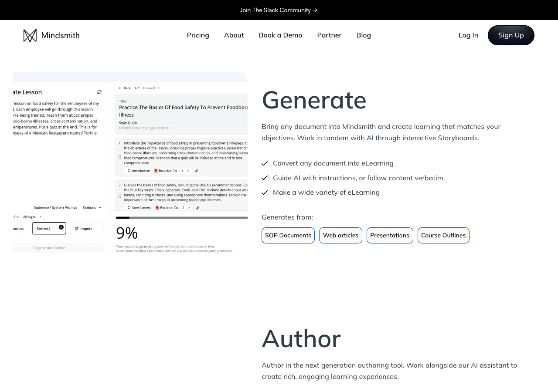Viewport: 558px width, 392px height.
Task: Click the red PDF icon on step 2
Action: 157,208
